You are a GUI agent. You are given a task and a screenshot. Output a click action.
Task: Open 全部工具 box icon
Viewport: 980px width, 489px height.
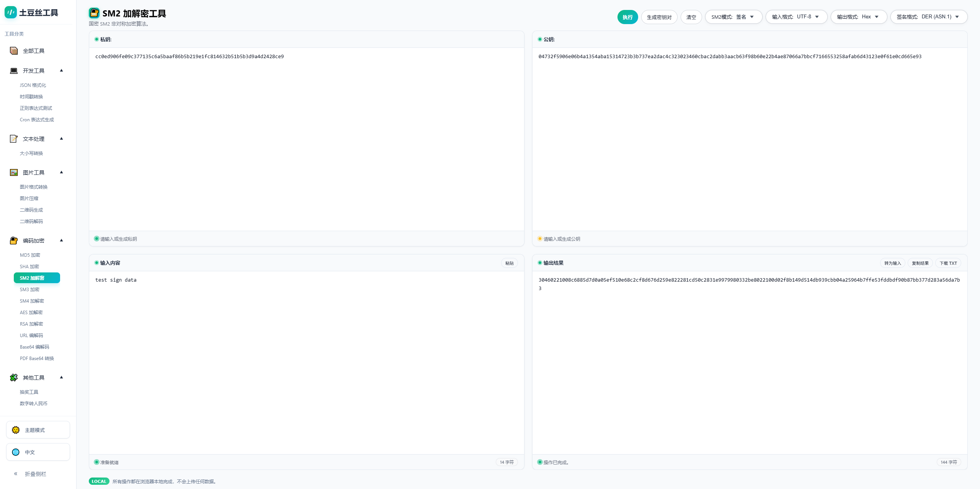14,51
